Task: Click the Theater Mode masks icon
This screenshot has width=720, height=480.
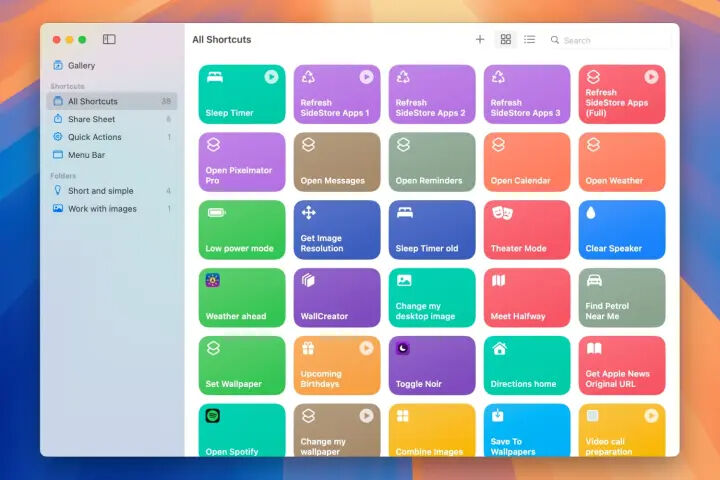Action: click(502, 212)
